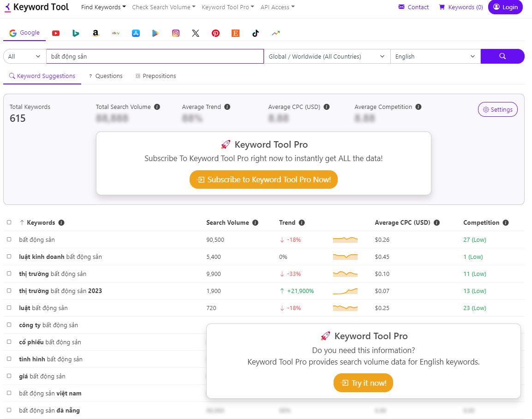Switch to the Instagram keyword tab
The width and height of the screenshot is (532, 419).
pyautogui.click(x=176, y=33)
